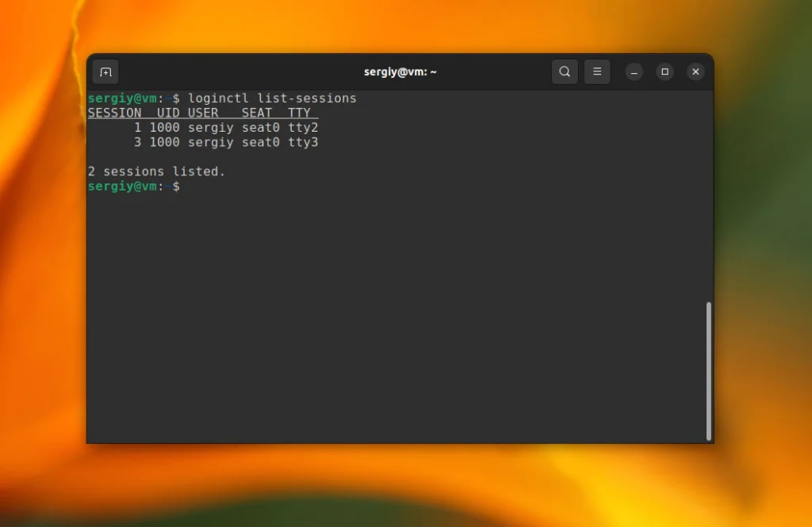This screenshot has width=812, height=527.
Task: Click the SESSION column header text
Action: (x=114, y=113)
